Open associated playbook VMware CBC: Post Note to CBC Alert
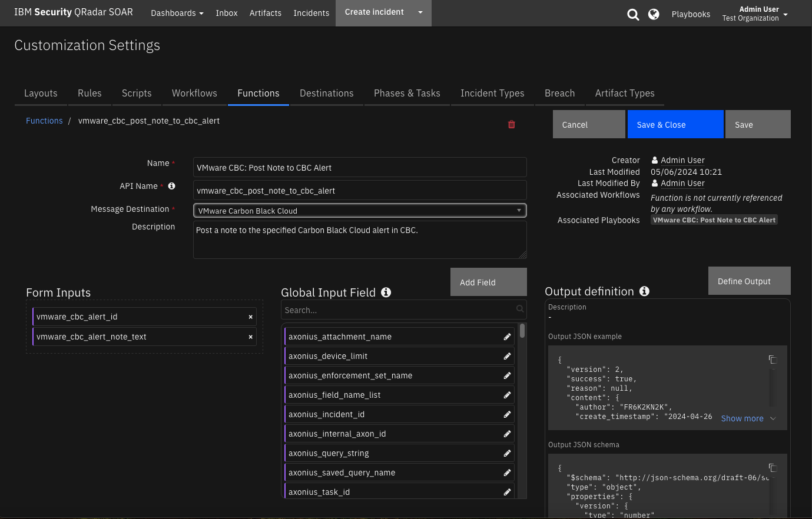The image size is (812, 519). coord(714,220)
